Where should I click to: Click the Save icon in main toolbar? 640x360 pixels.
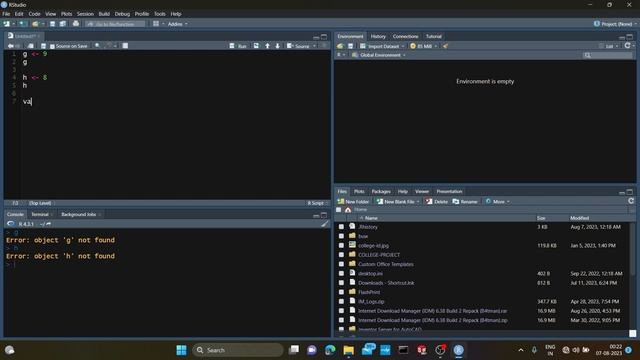(52, 24)
